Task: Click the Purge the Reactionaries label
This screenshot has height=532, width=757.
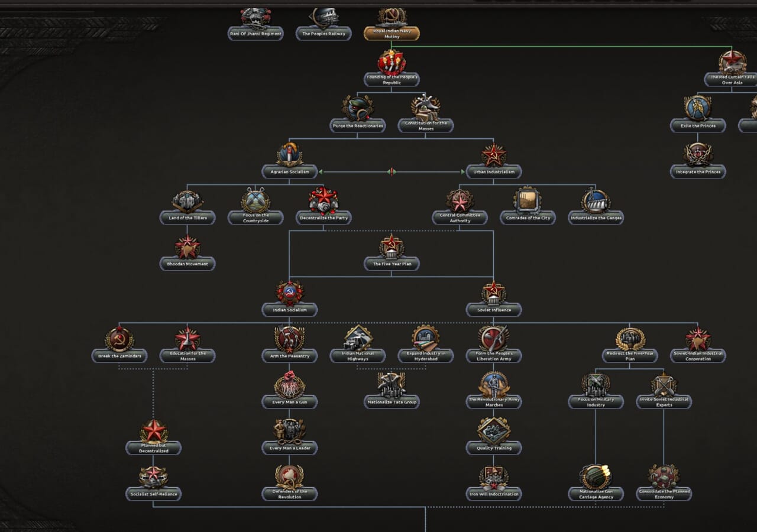Action: pos(357,126)
